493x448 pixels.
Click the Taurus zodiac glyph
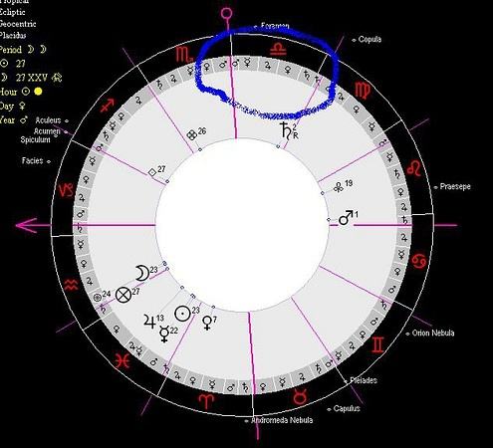(x=300, y=396)
